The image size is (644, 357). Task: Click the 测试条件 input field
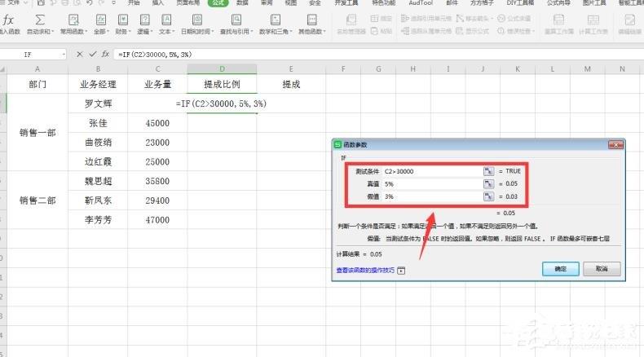pyautogui.click(x=433, y=171)
